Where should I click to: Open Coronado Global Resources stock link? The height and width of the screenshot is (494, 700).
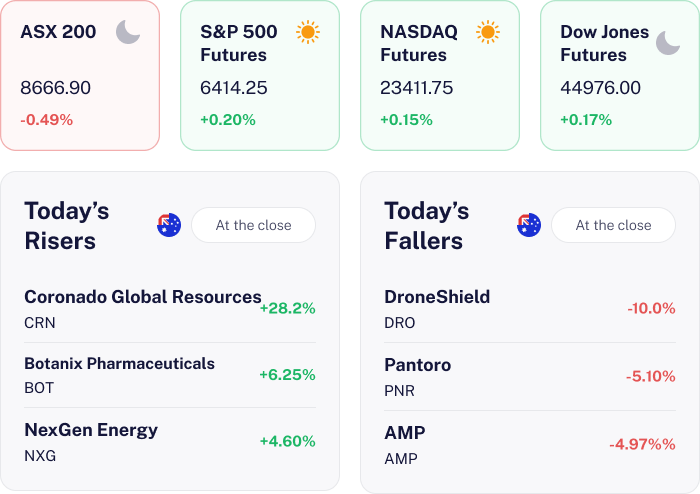pos(143,297)
